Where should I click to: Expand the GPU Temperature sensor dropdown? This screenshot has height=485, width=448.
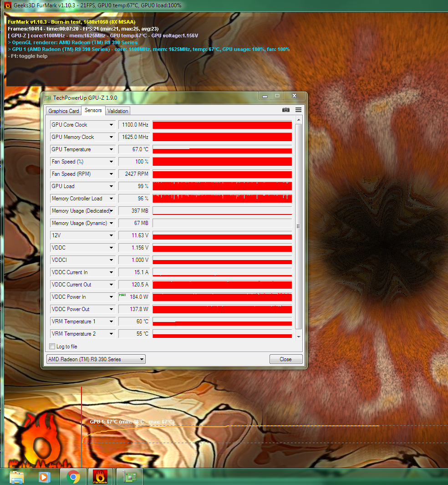click(x=111, y=149)
